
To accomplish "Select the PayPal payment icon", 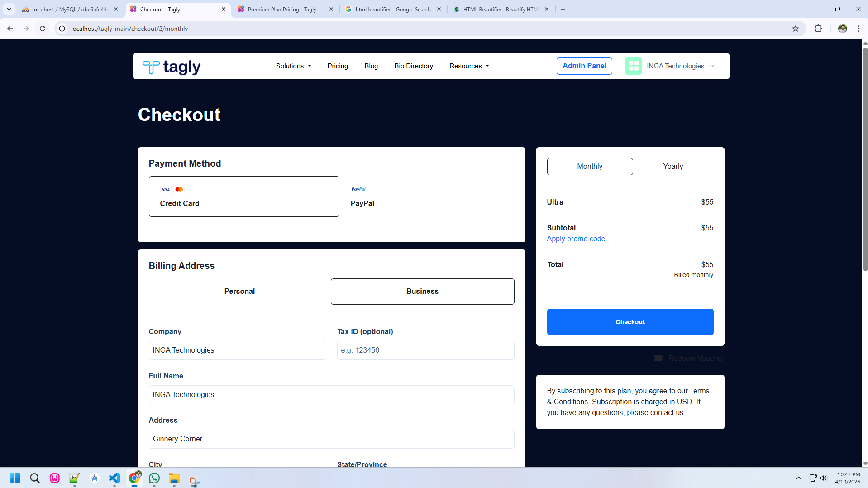I will pyautogui.click(x=358, y=189).
